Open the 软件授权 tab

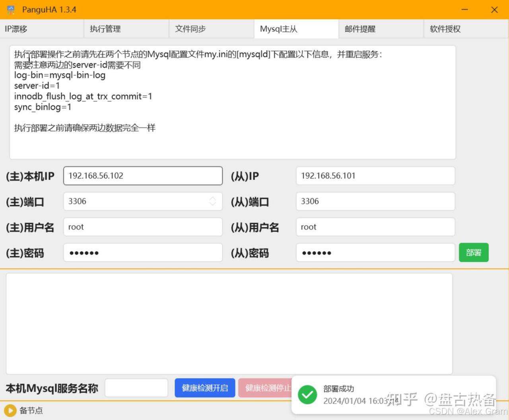coord(466,29)
